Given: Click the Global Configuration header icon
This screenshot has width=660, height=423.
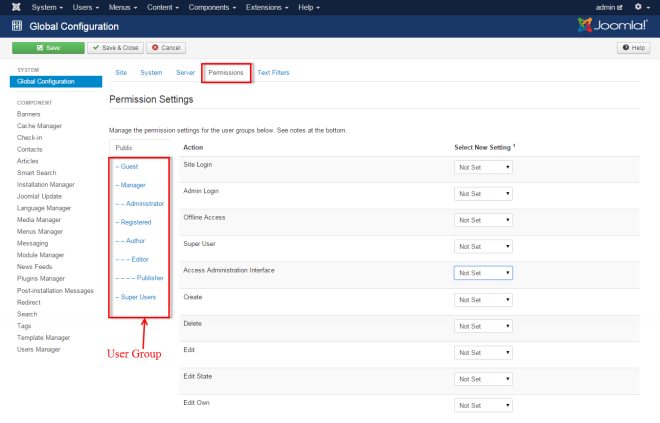Looking at the screenshot, I should pos(17,26).
